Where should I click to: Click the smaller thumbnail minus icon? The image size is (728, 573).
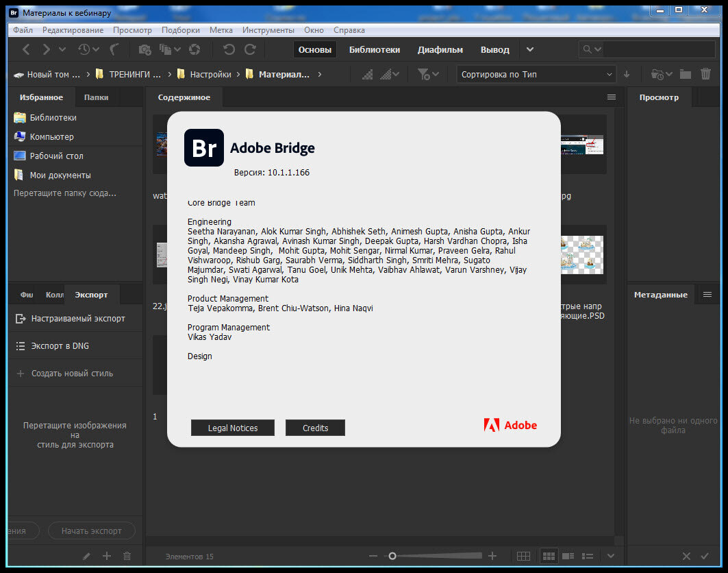[373, 556]
